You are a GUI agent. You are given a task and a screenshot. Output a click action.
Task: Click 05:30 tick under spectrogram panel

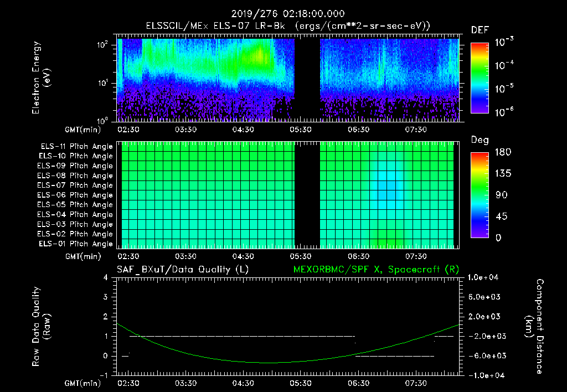pos(301,130)
